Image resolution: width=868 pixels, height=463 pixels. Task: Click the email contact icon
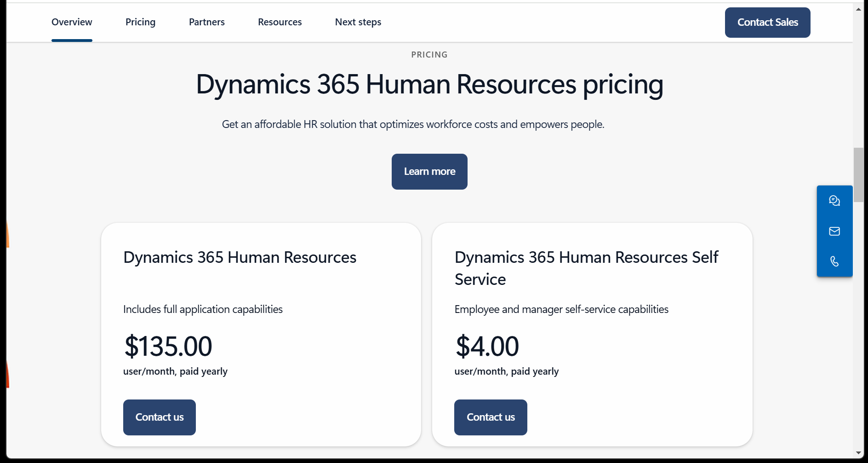(x=834, y=231)
